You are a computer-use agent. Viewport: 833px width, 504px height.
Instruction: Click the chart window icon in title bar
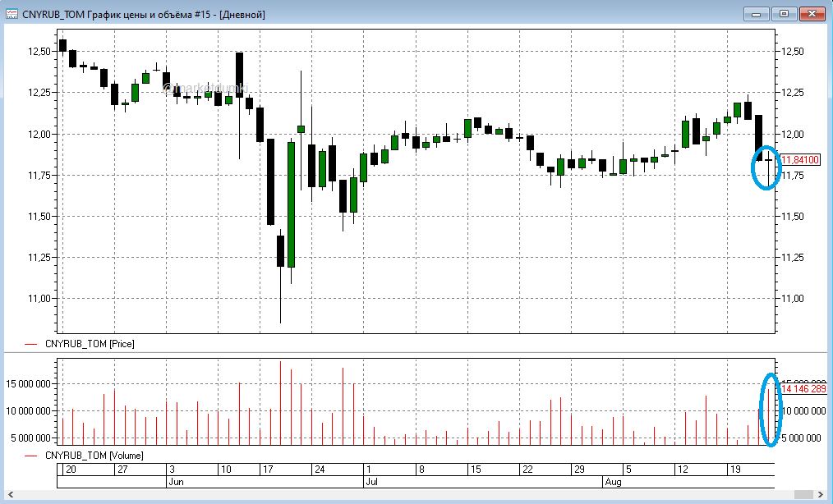click(x=12, y=14)
